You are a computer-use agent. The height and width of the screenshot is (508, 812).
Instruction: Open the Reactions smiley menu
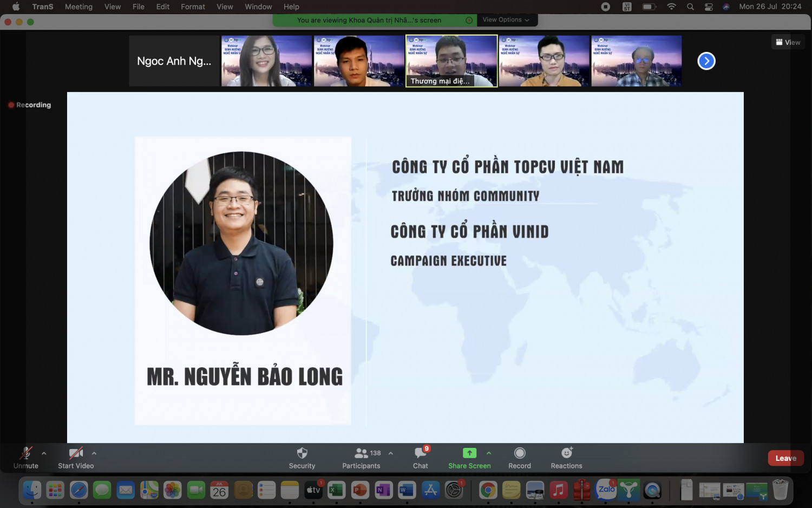click(x=567, y=458)
